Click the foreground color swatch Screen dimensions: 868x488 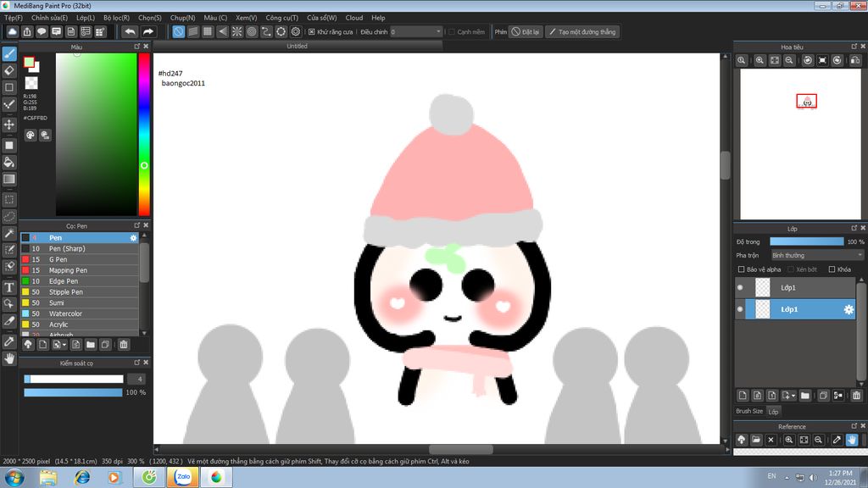click(x=29, y=63)
